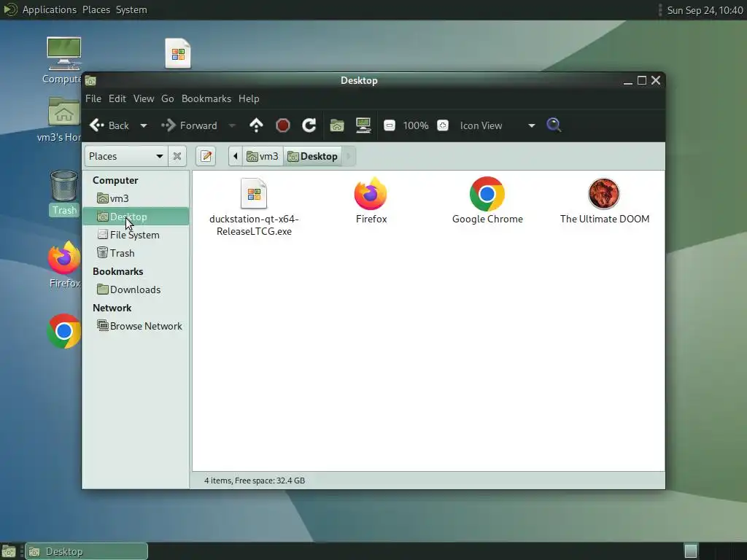
Task: Open the Bookmarks menu
Action: [206, 98]
